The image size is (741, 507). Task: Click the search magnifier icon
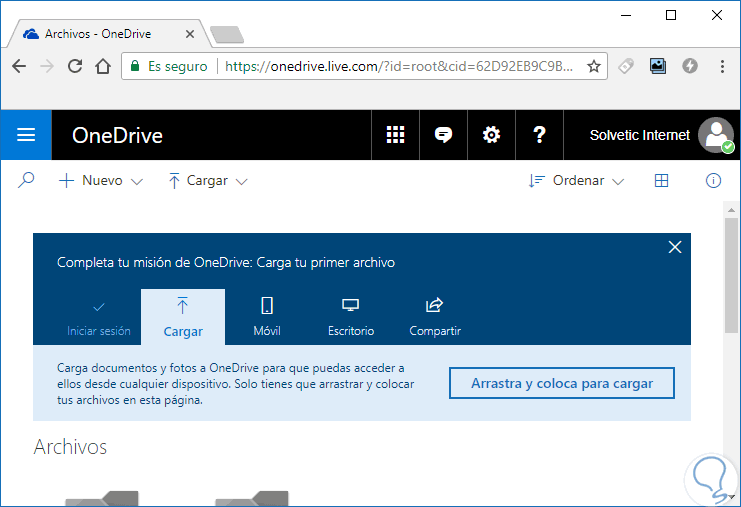[x=26, y=180]
